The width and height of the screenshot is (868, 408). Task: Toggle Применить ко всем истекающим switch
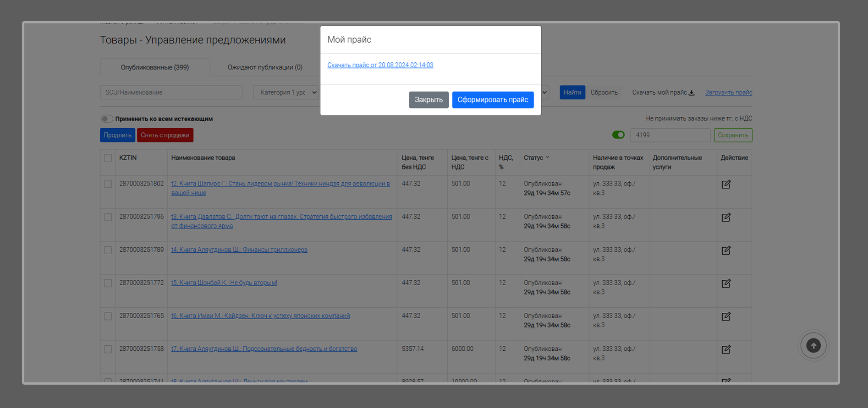tap(107, 119)
